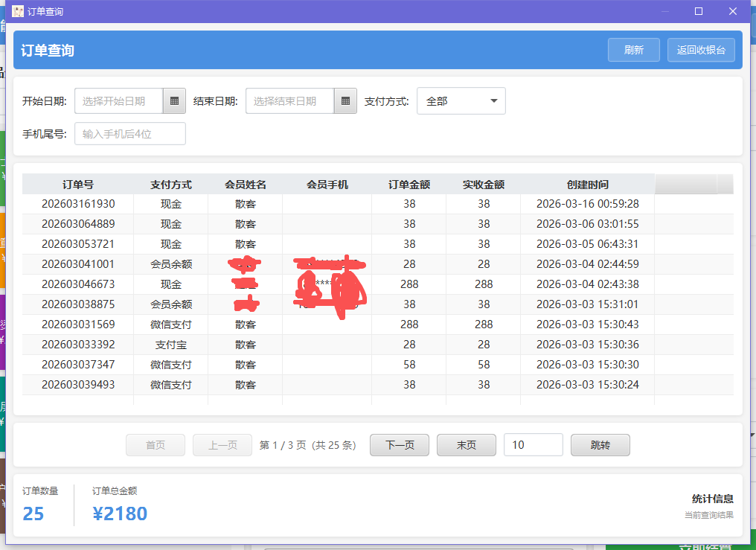This screenshot has height=550, width=756.
Task: Click the order total ¥2180 in statistics
Action: click(x=120, y=514)
